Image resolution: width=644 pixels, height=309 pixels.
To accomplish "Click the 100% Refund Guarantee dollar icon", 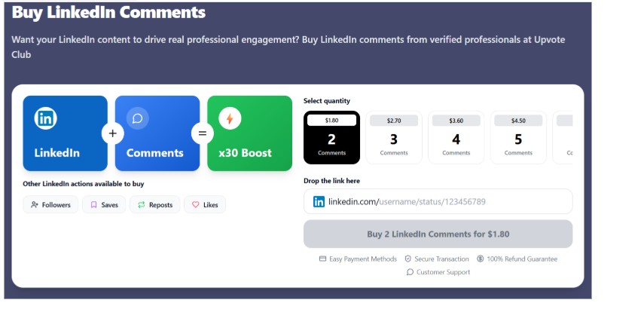I will (481, 259).
